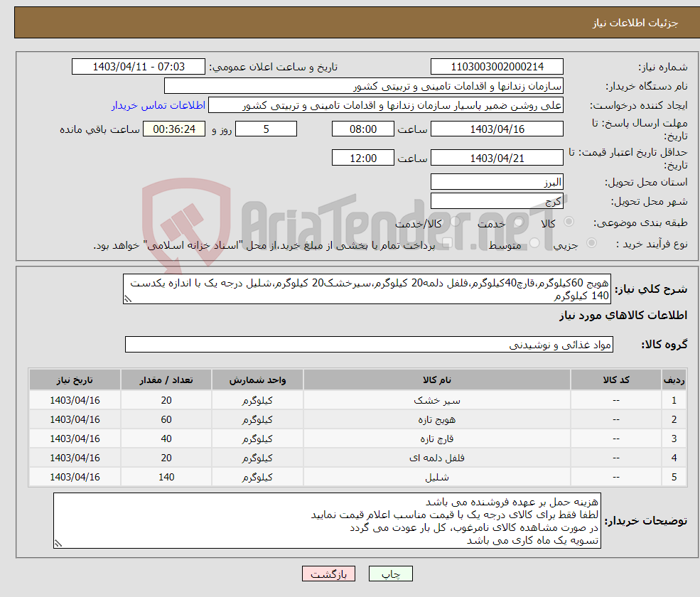Grab the description text area resize handle
The height and width of the screenshot is (597, 700).
coord(128,299)
